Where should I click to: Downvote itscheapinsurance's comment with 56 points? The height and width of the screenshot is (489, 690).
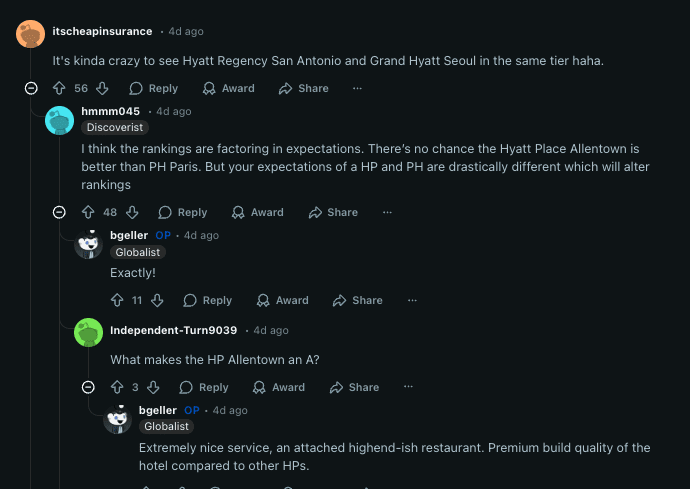pos(102,88)
